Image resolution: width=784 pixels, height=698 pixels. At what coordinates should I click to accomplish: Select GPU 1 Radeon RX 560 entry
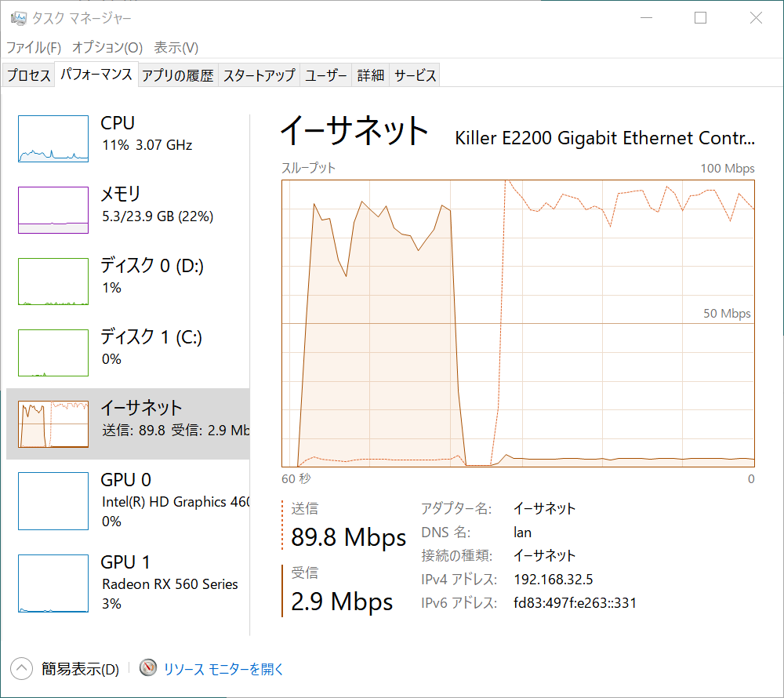click(x=128, y=583)
